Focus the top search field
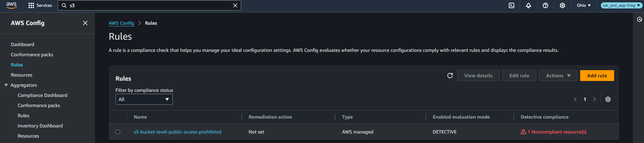 (x=149, y=5)
